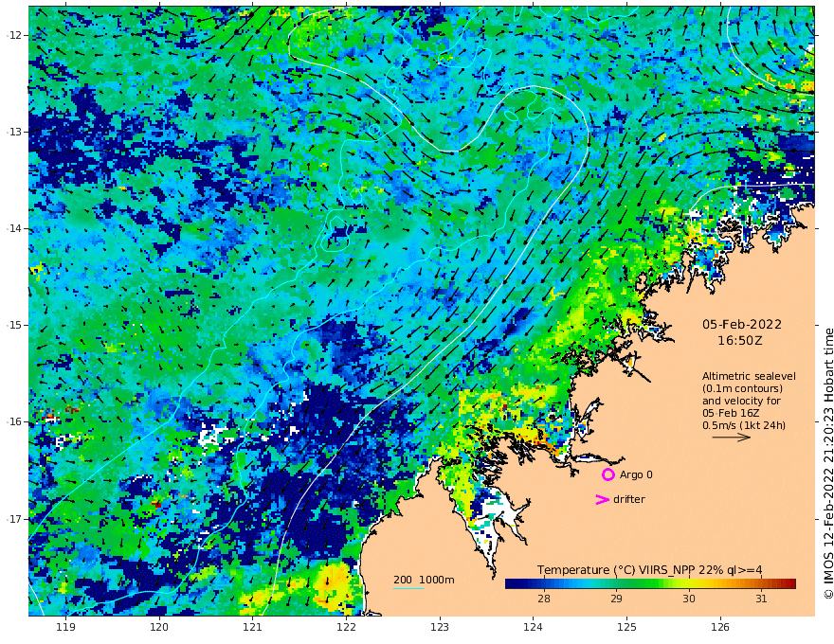Click latitude tick label -13
The width and height of the screenshot is (834, 644).
(x=14, y=132)
